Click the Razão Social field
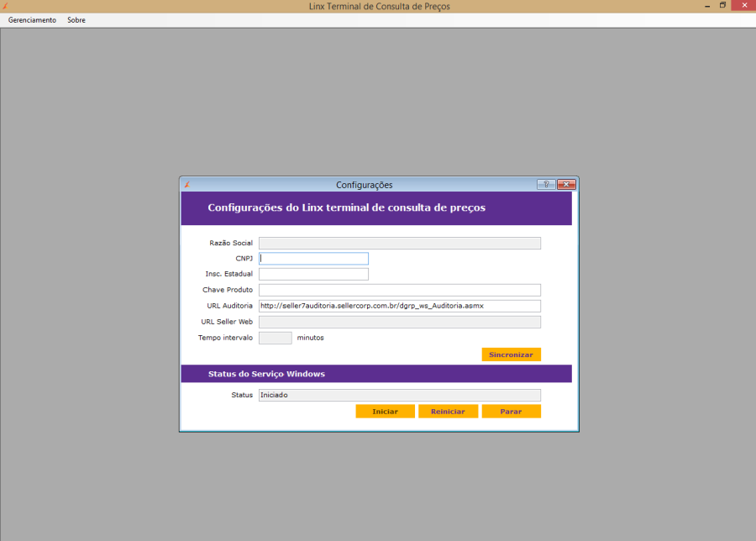 click(x=400, y=243)
